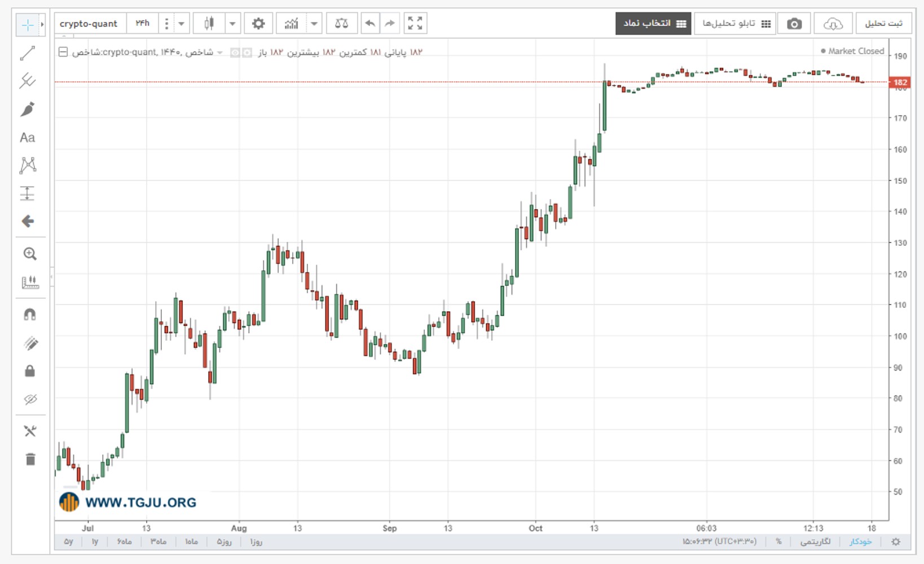Select the trend line drawing tool
The width and height of the screenshot is (924, 564).
pyautogui.click(x=28, y=53)
